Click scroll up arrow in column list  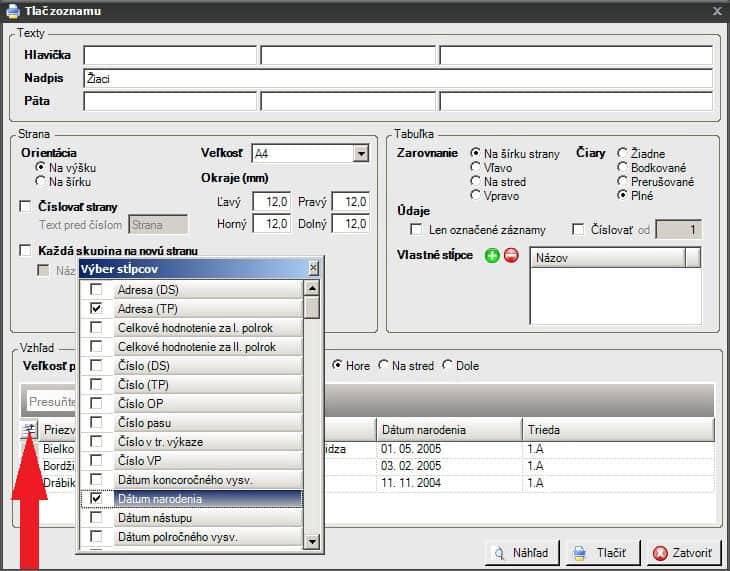tap(311, 288)
